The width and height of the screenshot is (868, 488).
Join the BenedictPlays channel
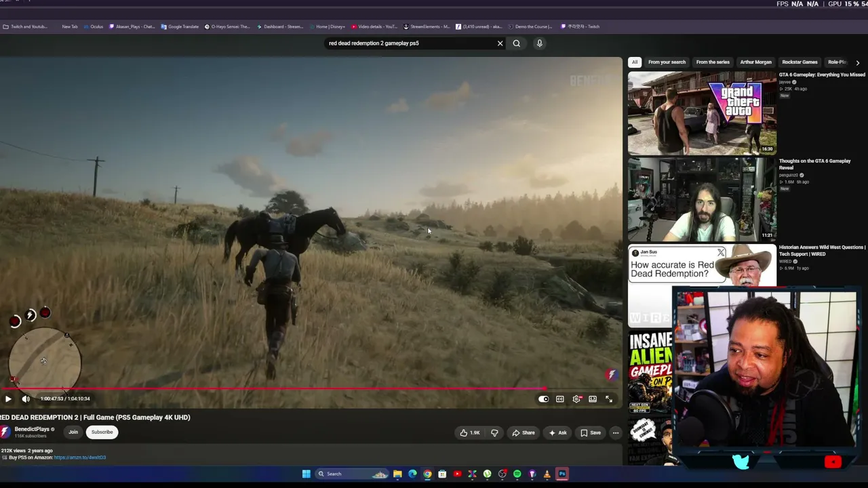pyautogui.click(x=73, y=432)
